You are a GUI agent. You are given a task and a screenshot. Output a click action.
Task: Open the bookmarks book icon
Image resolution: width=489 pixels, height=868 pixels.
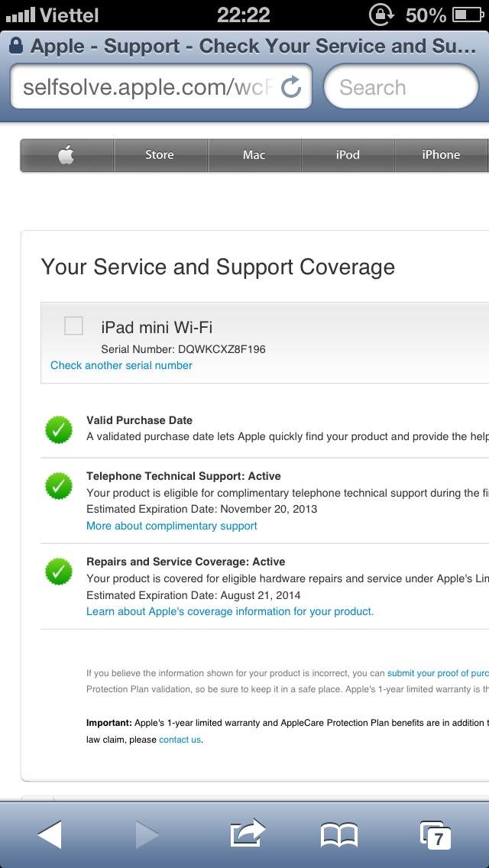click(x=339, y=835)
